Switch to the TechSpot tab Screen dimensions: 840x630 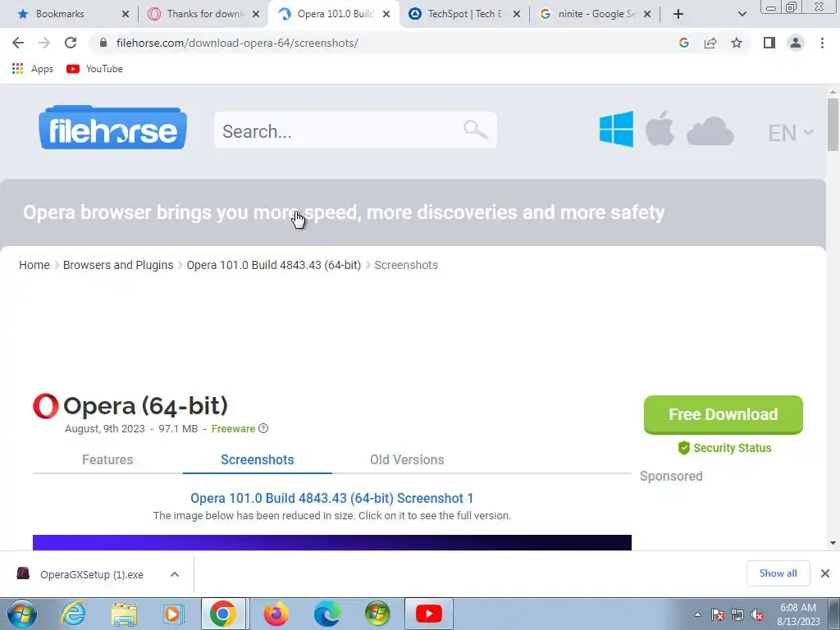(x=464, y=14)
